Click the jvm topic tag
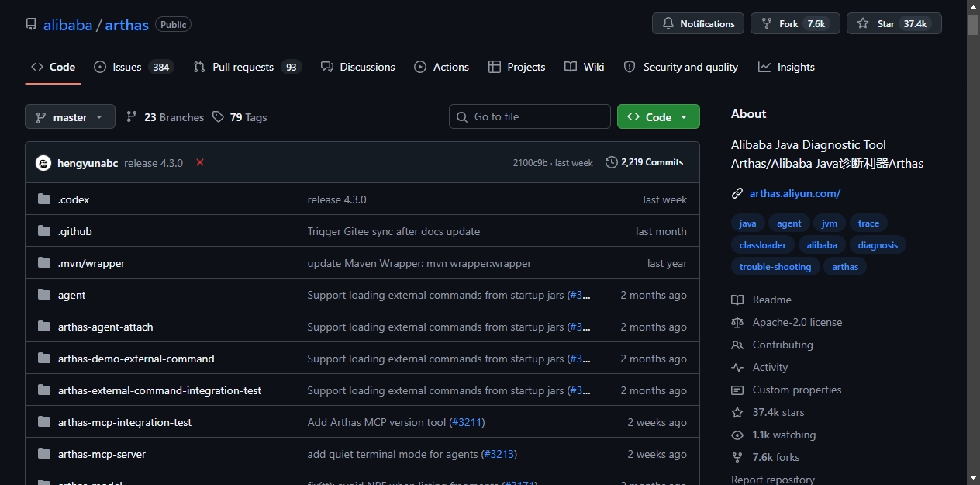Screen dimensions: 980x485 [x=830, y=223]
